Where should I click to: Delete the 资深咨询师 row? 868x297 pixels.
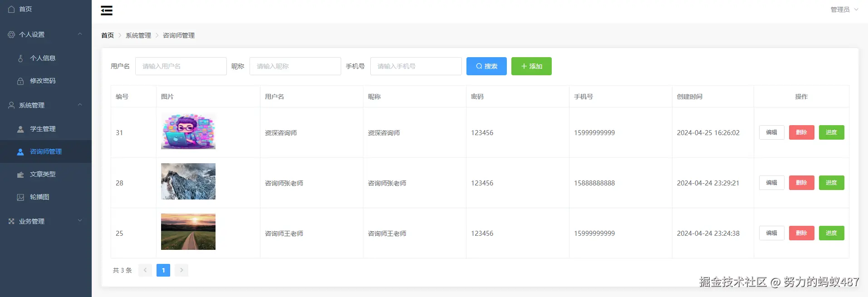point(802,132)
